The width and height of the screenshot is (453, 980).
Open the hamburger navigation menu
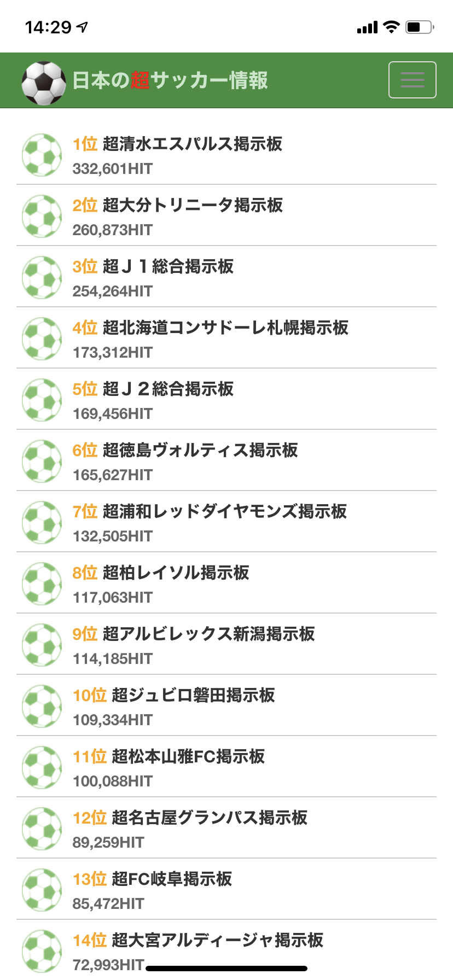pyautogui.click(x=412, y=80)
